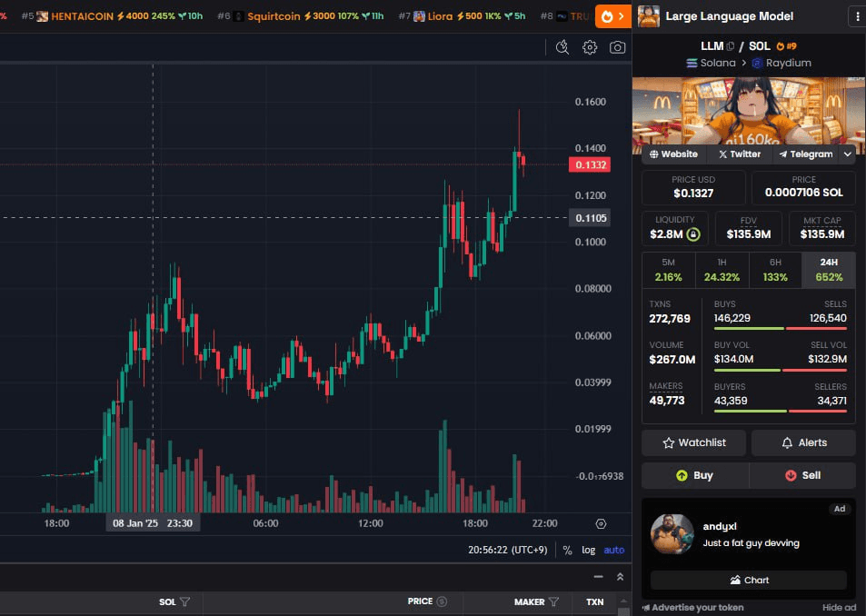
Task: Switch PRICE column currency icon
Action: (442, 601)
